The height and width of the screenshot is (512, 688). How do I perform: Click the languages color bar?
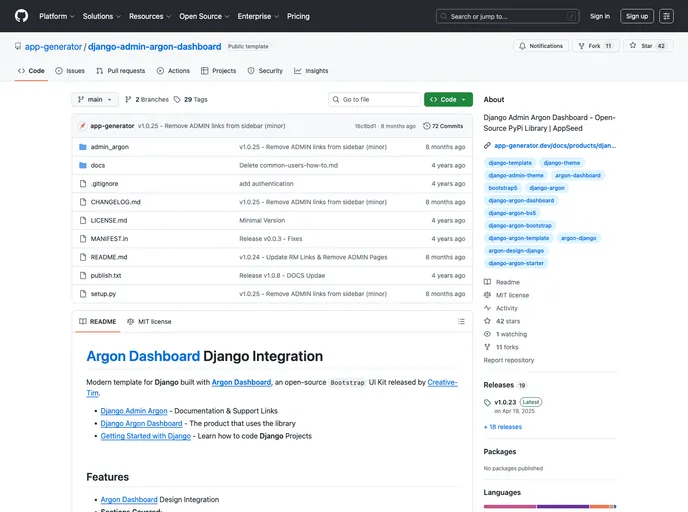550,506
